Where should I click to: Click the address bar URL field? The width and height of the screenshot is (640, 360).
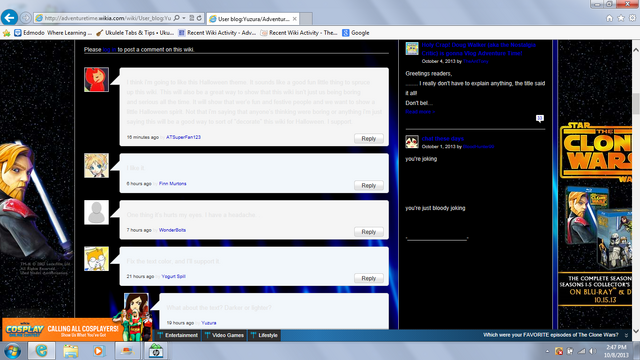point(108,18)
